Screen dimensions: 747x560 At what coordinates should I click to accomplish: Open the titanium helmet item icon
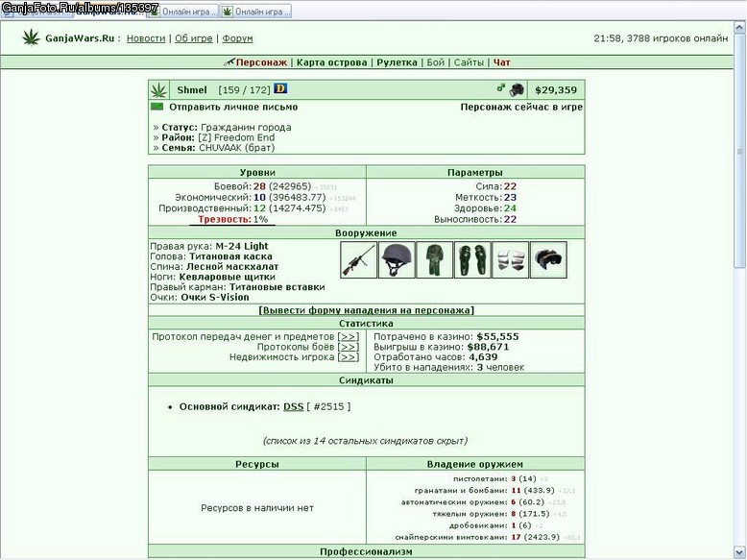pos(397,259)
